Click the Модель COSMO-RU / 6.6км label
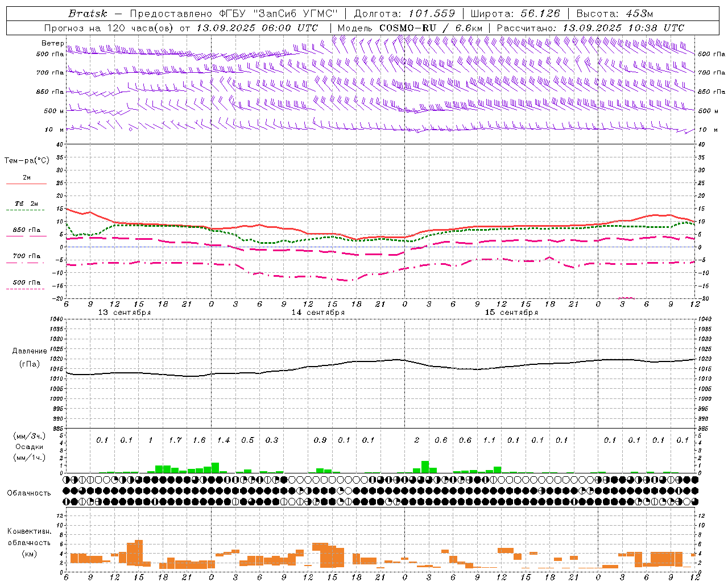728x582 pixels. tap(410, 28)
